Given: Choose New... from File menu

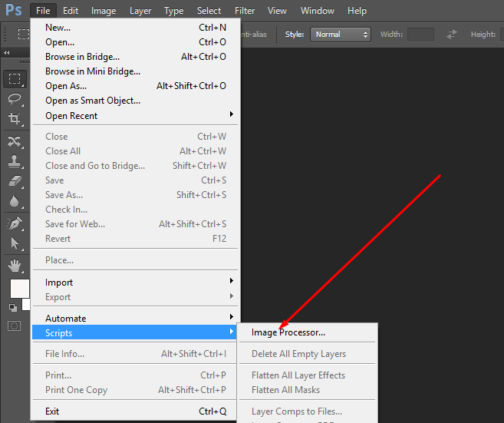Looking at the screenshot, I should click(135, 28).
